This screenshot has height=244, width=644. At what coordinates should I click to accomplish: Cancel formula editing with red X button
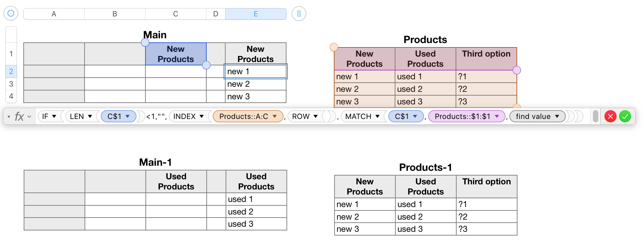(x=610, y=117)
